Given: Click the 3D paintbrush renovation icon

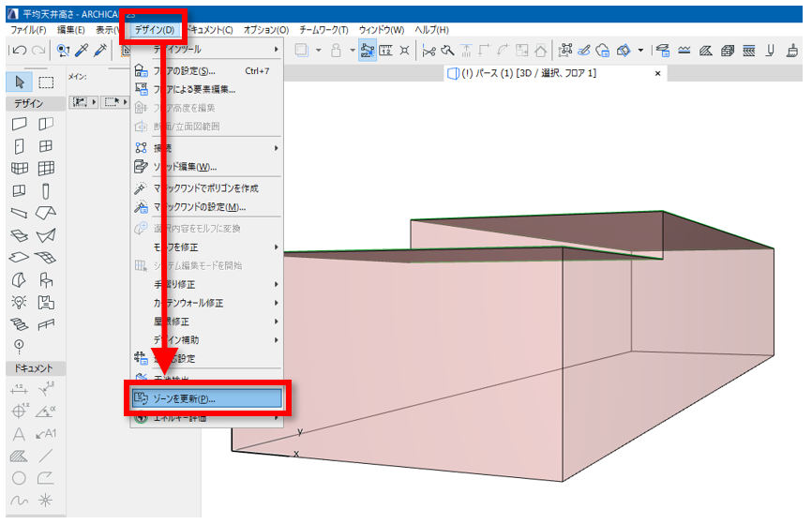Looking at the screenshot, I should tap(791, 51).
